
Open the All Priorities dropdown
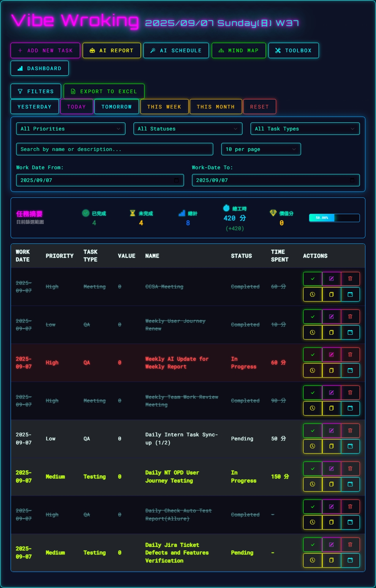point(71,129)
